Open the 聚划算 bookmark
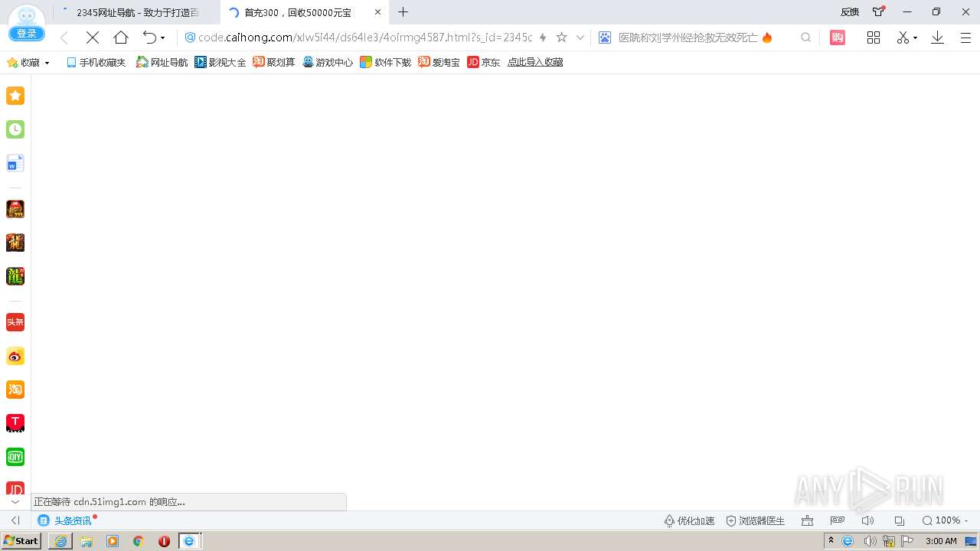The height and width of the screenshot is (551, 980). (x=274, y=62)
